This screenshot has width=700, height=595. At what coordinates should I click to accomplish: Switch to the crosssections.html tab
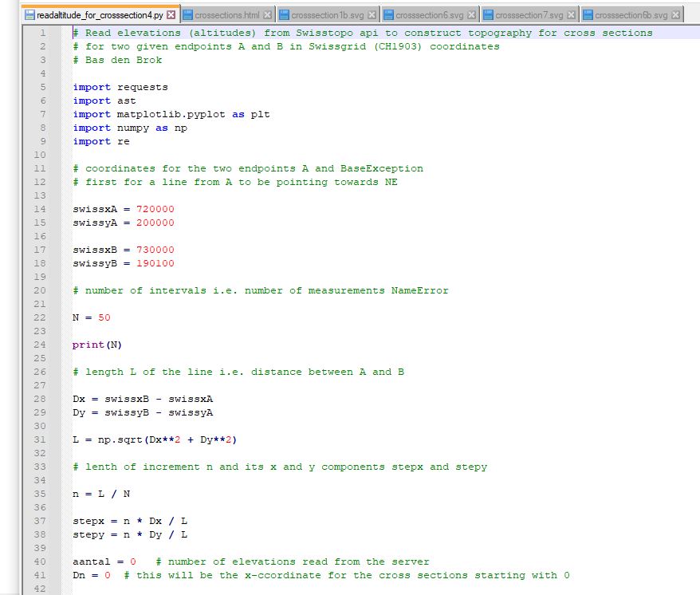pyautogui.click(x=226, y=15)
